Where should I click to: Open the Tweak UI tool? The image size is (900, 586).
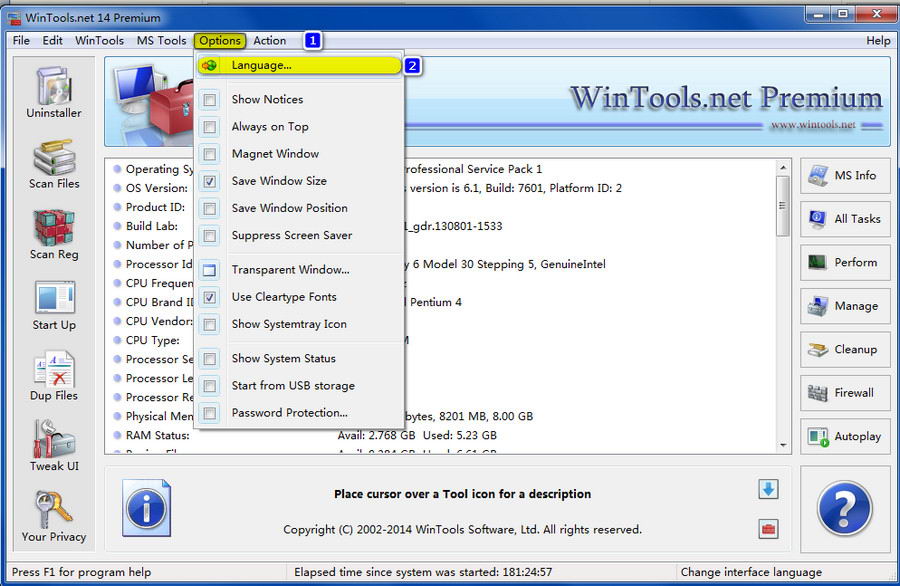tap(54, 447)
